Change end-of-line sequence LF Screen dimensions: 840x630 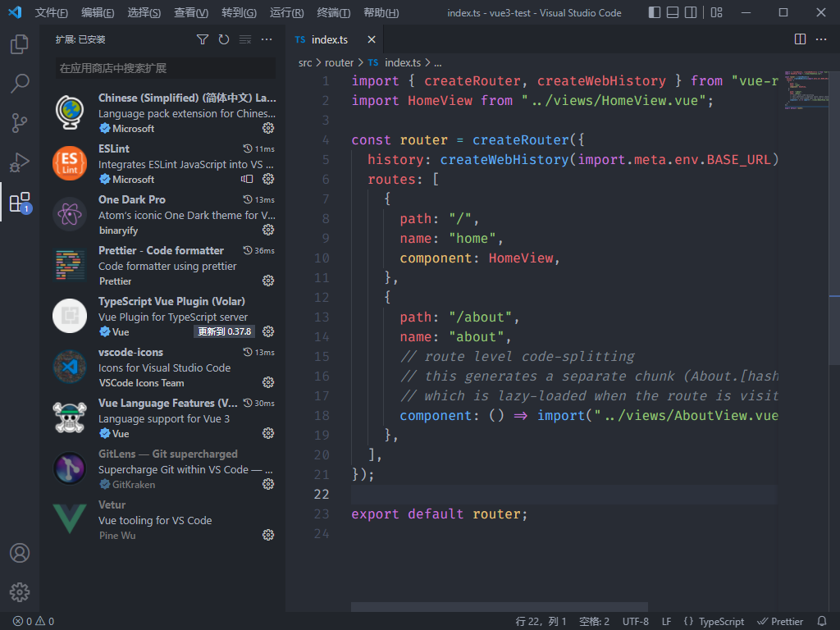click(x=666, y=622)
